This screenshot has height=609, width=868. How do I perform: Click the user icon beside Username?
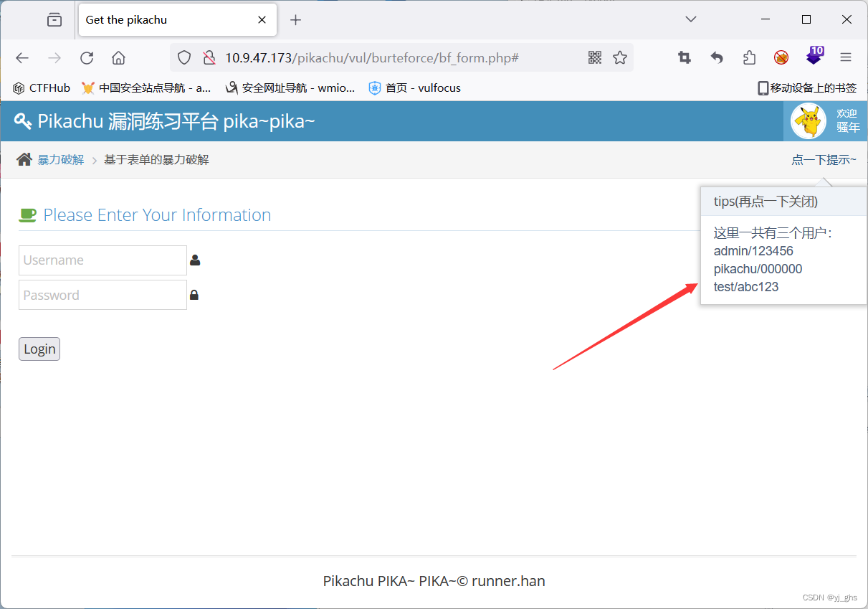pos(195,260)
